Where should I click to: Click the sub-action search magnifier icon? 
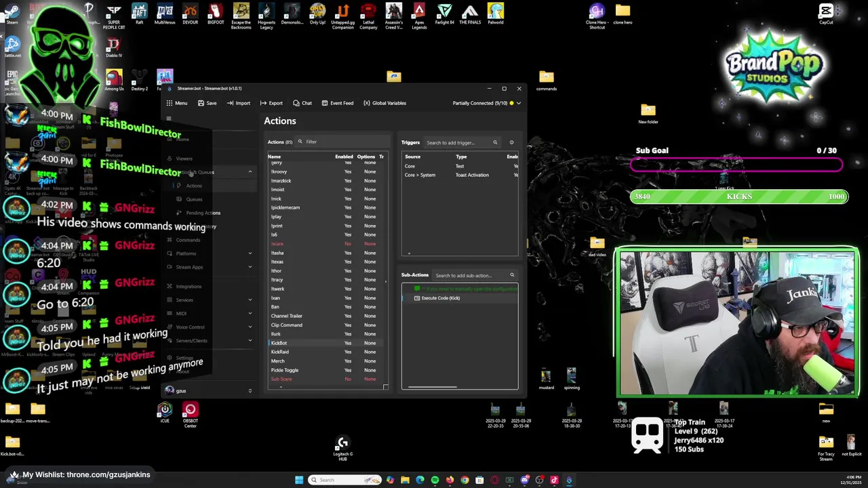coord(512,275)
